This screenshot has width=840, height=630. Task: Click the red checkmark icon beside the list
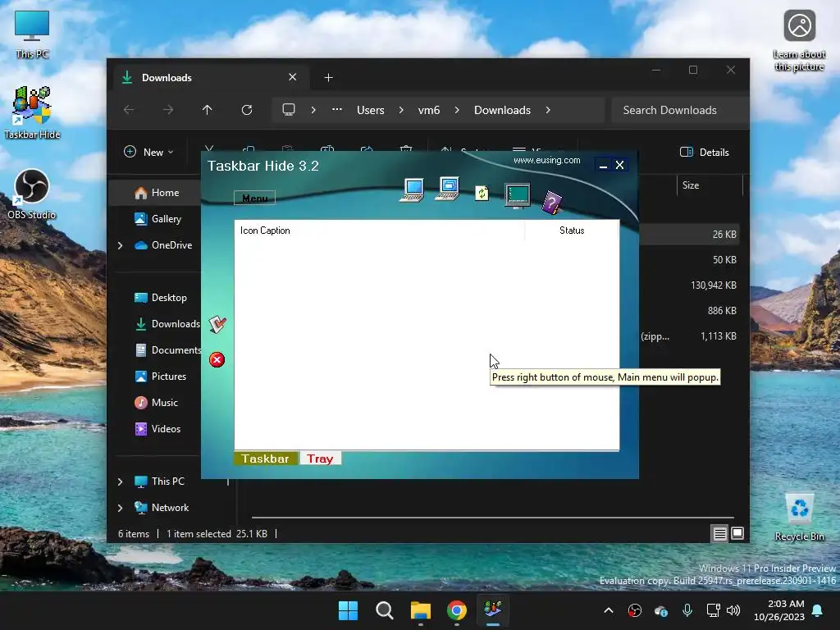click(x=217, y=324)
